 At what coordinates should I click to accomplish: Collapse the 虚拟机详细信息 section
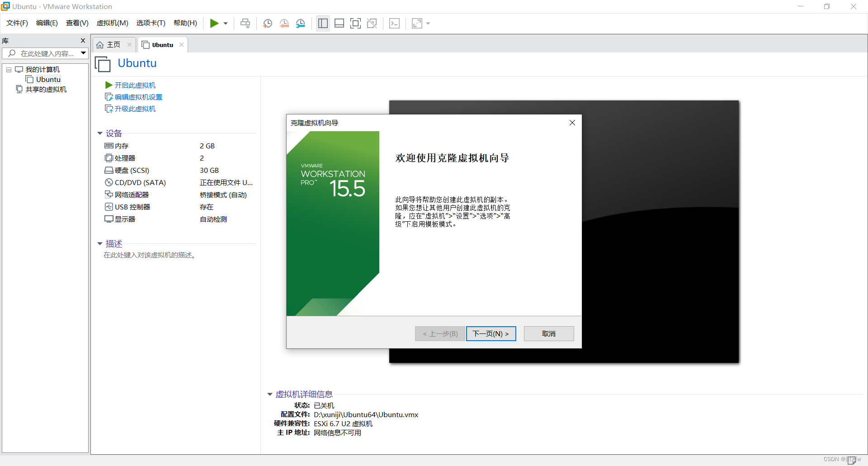(270, 395)
